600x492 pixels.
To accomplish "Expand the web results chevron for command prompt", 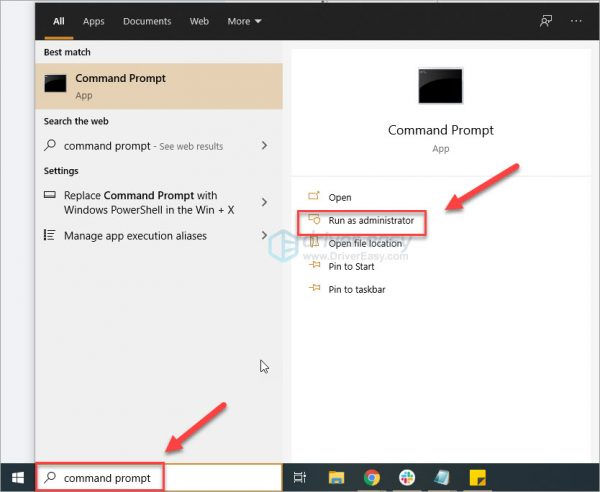I will (x=264, y=145).
